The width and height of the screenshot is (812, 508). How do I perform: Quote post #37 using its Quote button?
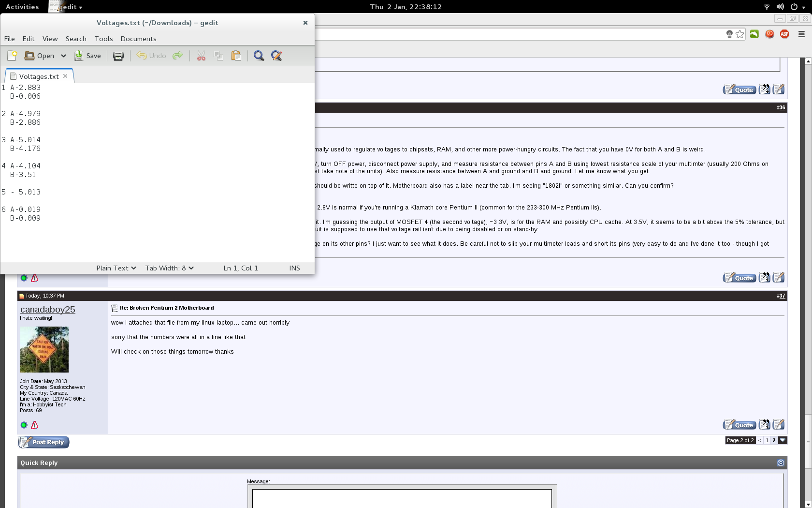pos(739,425)
